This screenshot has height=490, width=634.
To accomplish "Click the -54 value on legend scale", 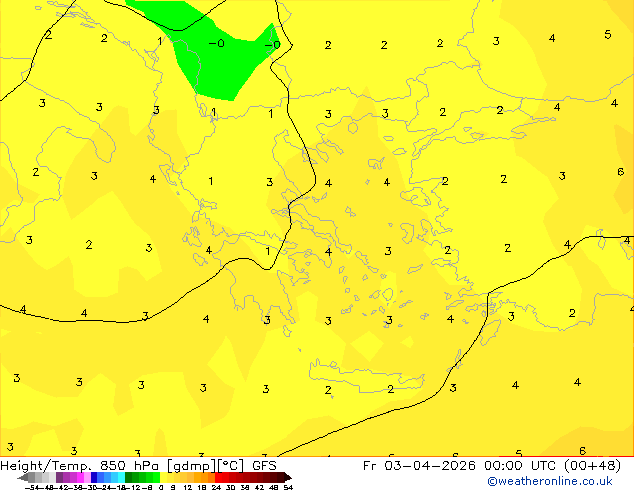I will 32,487.
